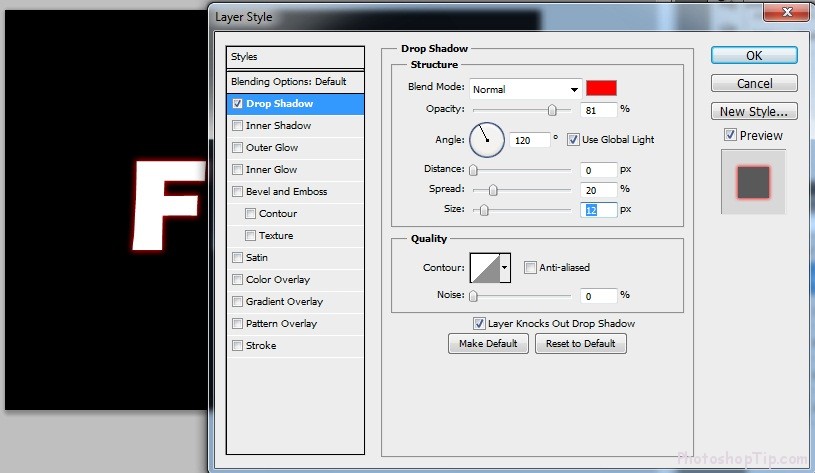The image size is (815, 473).
Task: Enable the Satin checkbox
Action: pyautogui.click(x=238, y=257)
